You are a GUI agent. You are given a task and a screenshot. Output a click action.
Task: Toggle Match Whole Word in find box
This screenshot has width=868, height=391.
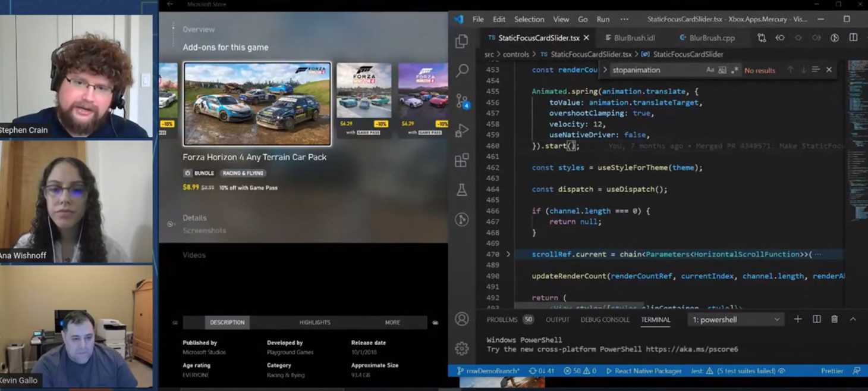(722, 70)
